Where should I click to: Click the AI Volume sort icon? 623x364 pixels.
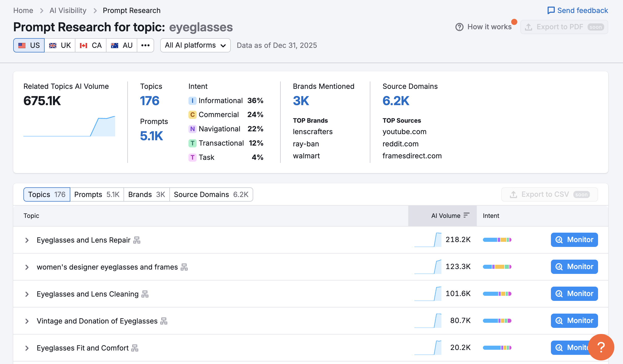pyautogui.click(x=466, y=215)
